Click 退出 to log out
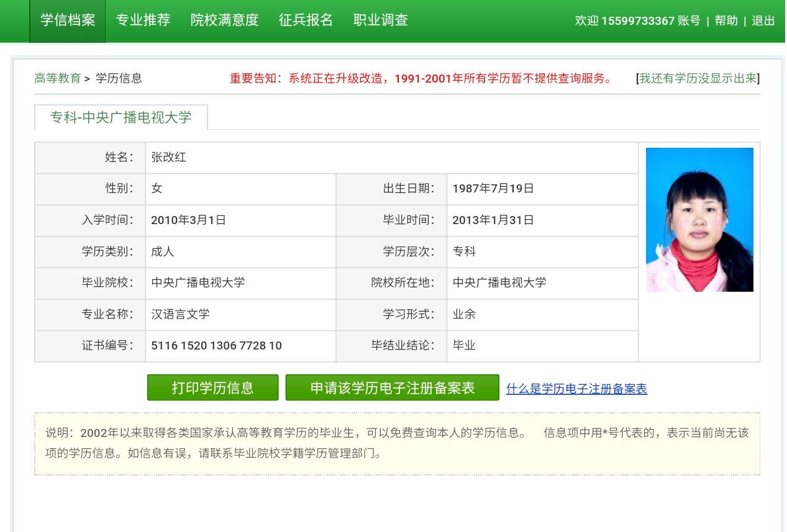This screenshot has height=532, width=787. [x=763, y=20]
